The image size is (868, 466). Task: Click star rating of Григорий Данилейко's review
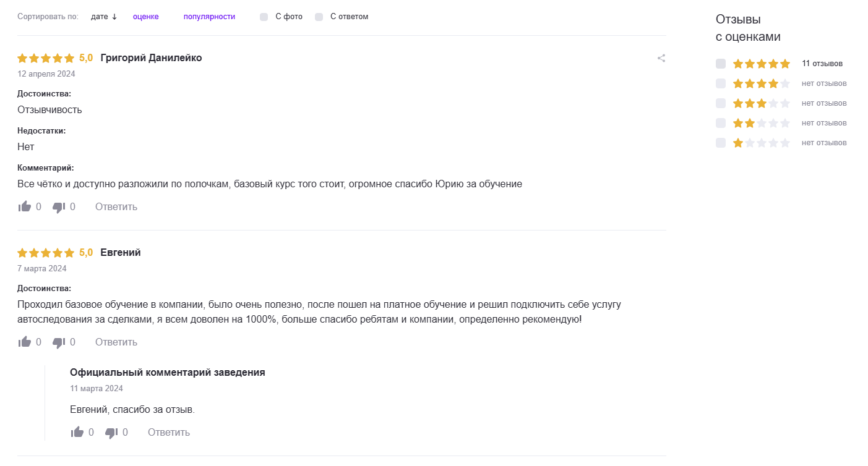pyautogui.click(x=46, y=58)
